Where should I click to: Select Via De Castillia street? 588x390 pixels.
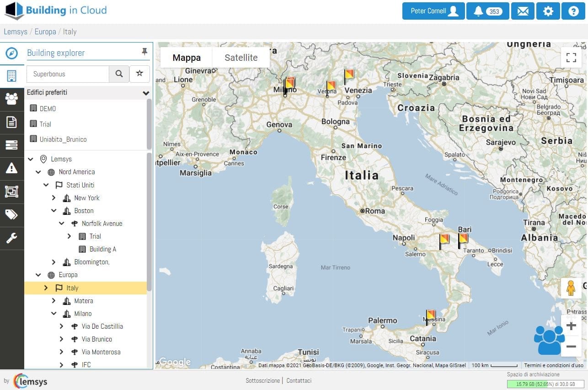point(102,326)
